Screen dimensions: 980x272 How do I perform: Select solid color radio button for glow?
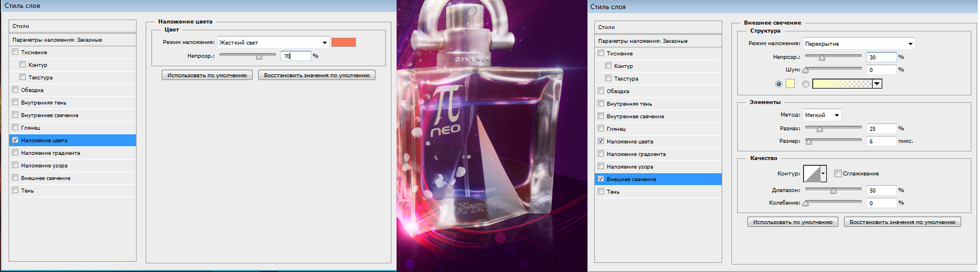point(779,84)
